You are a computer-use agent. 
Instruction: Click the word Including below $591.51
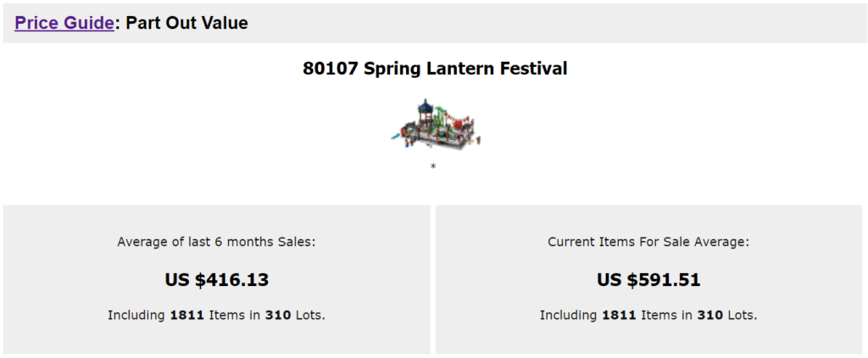[x=569, y=316]
